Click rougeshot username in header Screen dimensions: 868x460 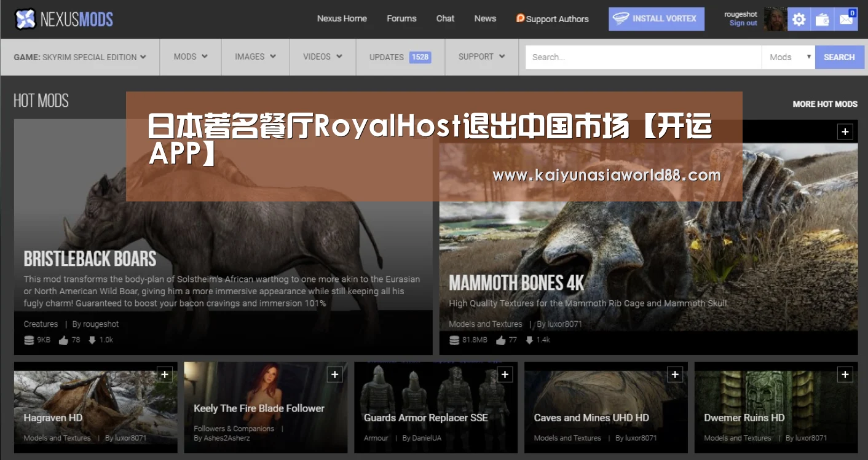741,14
